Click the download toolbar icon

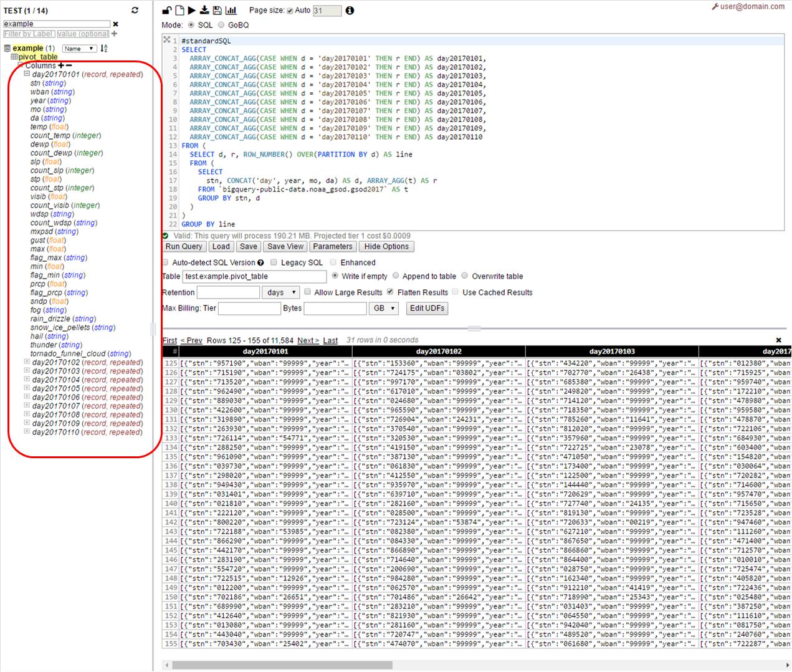tap(204, 10)
